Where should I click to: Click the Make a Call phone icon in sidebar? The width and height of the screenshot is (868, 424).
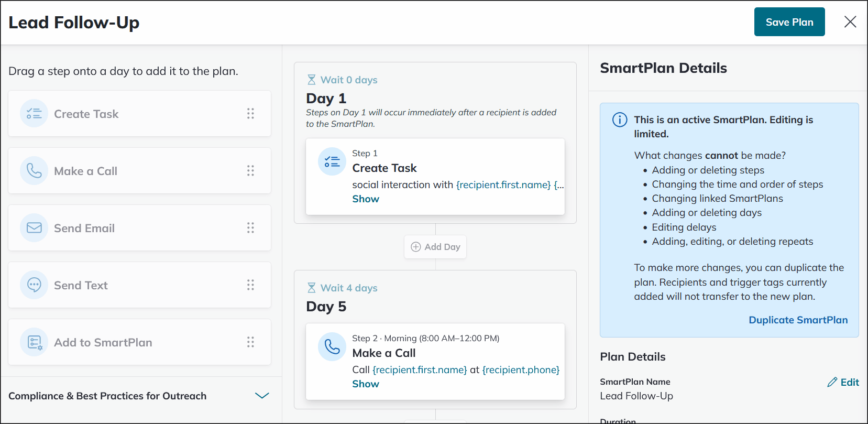coord(34,171)
